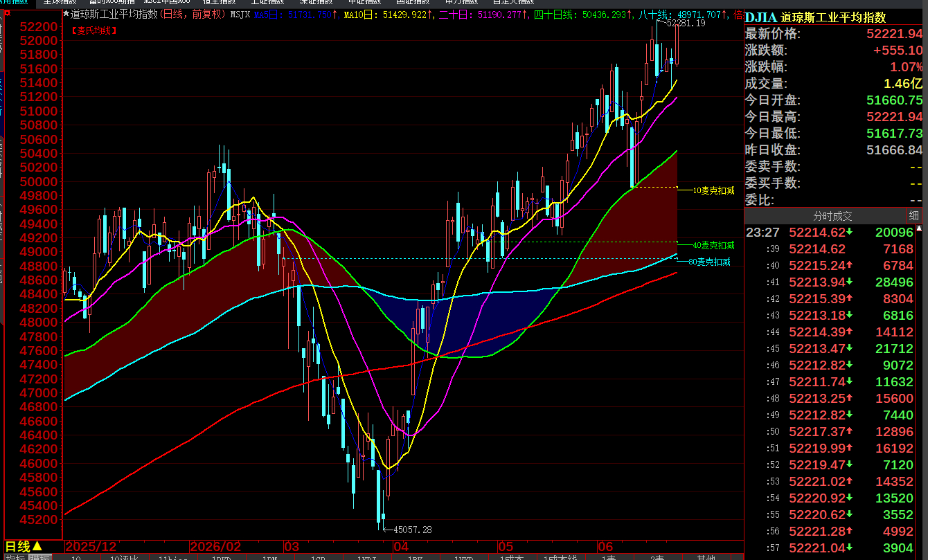This screenshot has width=928, height=560.
Task: Click the star icon before chart title
Action: point(66,14)
